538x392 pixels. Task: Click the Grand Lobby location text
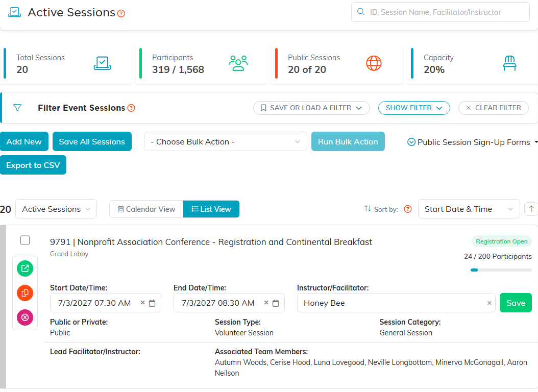click(69, 254)
